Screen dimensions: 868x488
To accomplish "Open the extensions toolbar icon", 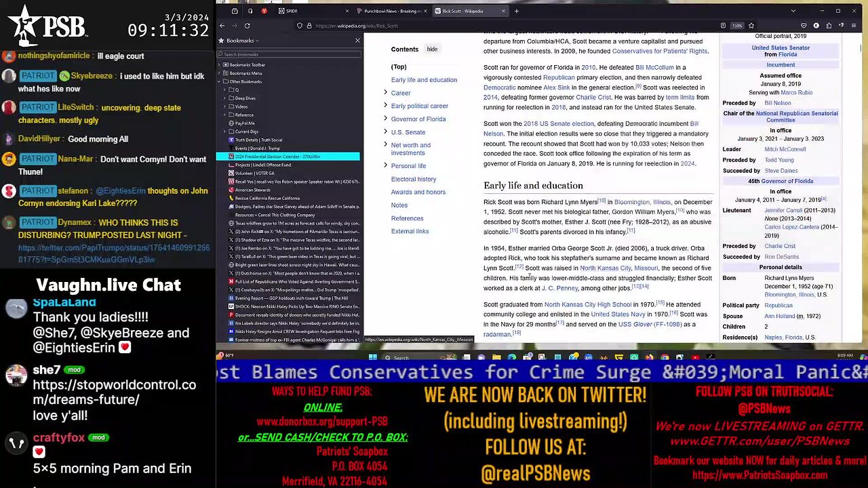I will point(829,26).
